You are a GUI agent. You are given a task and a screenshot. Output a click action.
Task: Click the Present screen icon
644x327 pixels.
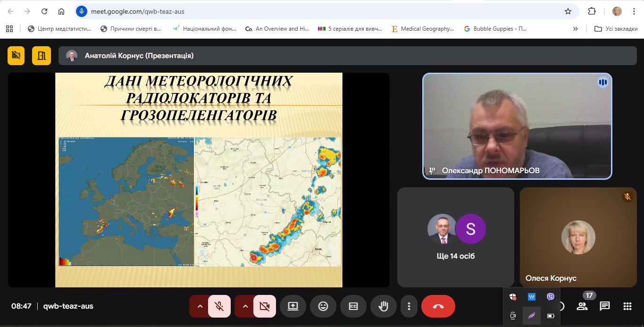click(293, 306)
